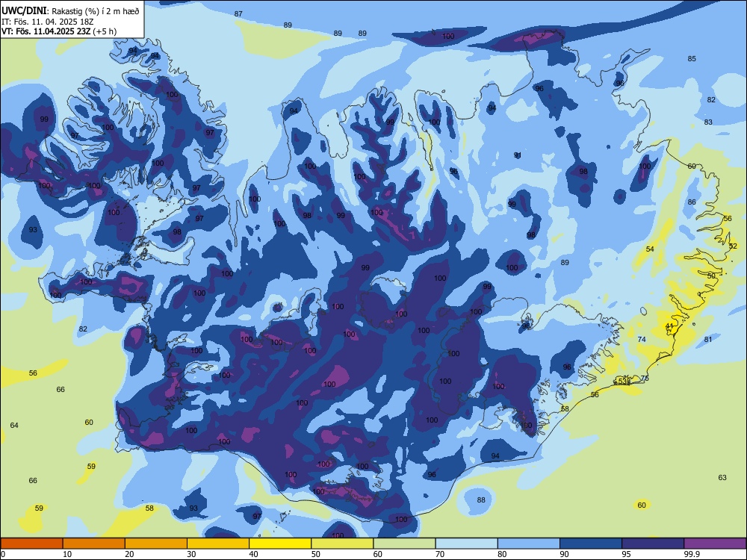
Task: Select the orange 10–20 legend color block
Action: point(94,544)
